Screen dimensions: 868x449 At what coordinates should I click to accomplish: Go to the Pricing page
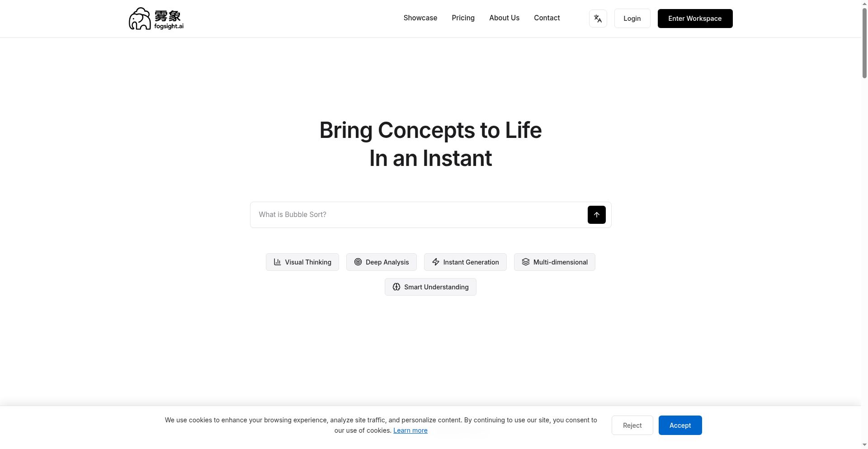tap(463, 18)
